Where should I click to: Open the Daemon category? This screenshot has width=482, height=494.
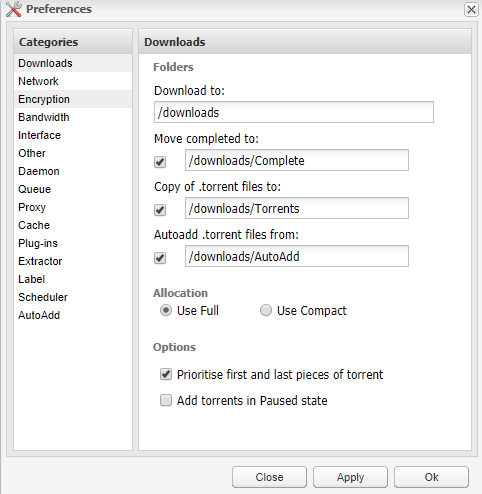pos(73,171)
